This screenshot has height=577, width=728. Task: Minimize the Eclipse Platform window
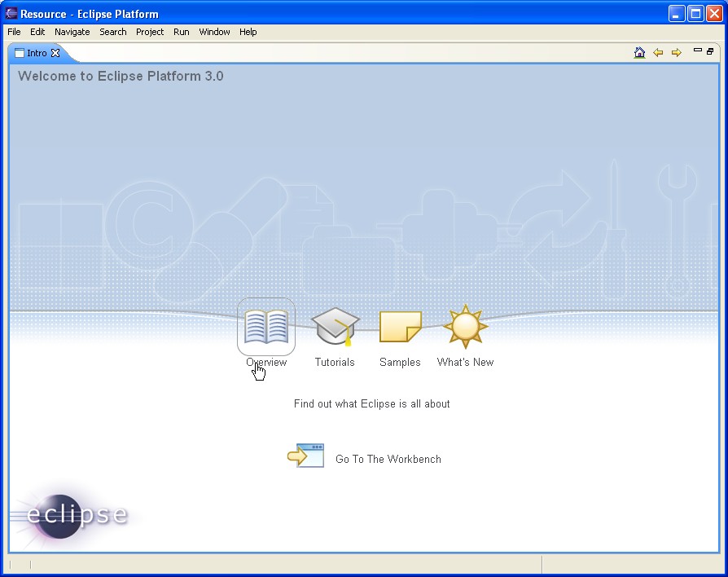(677, 14)
